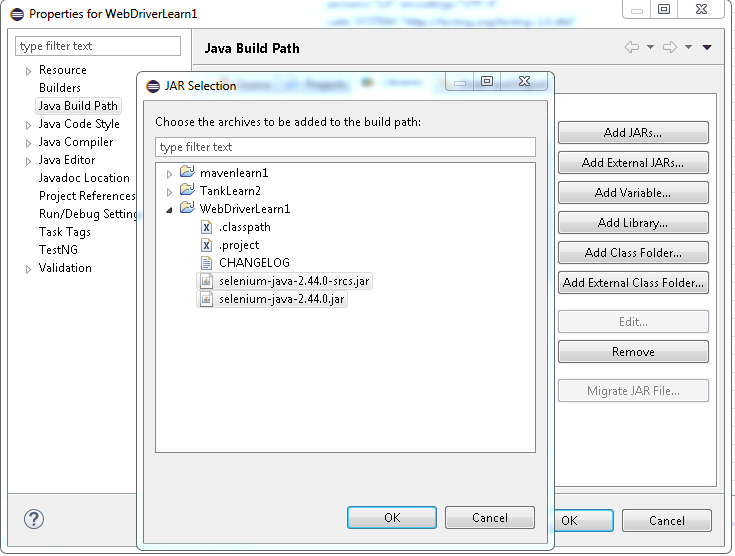Select the CHANGELOG file name
The height and width of the screenshot is (556, 735).
(x=254, y=263)
